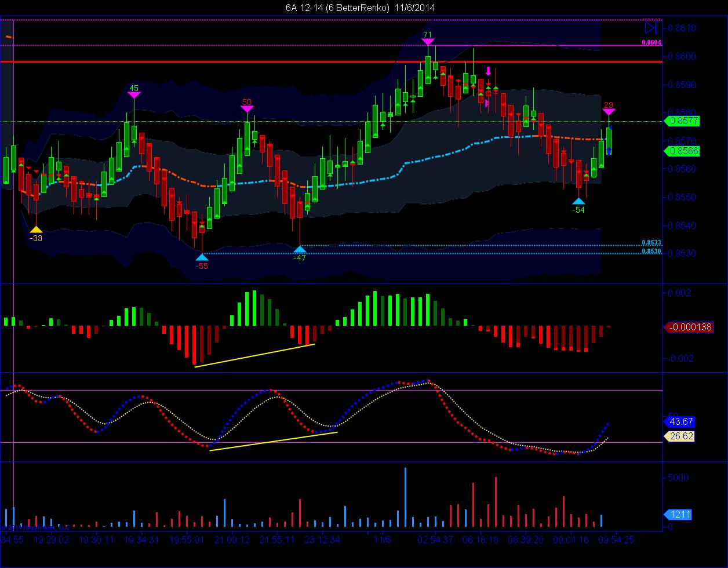Click the 1211 volume value marker
Image resolution: width=728 pixels, height=568 pixels.
click(x=677, y=514)
